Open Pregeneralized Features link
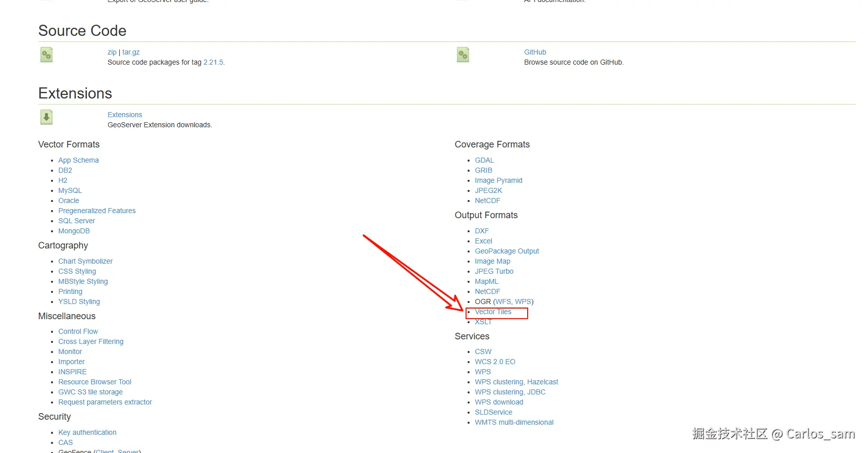Viewport: 868px width, 453px height. tap(97, 211)
